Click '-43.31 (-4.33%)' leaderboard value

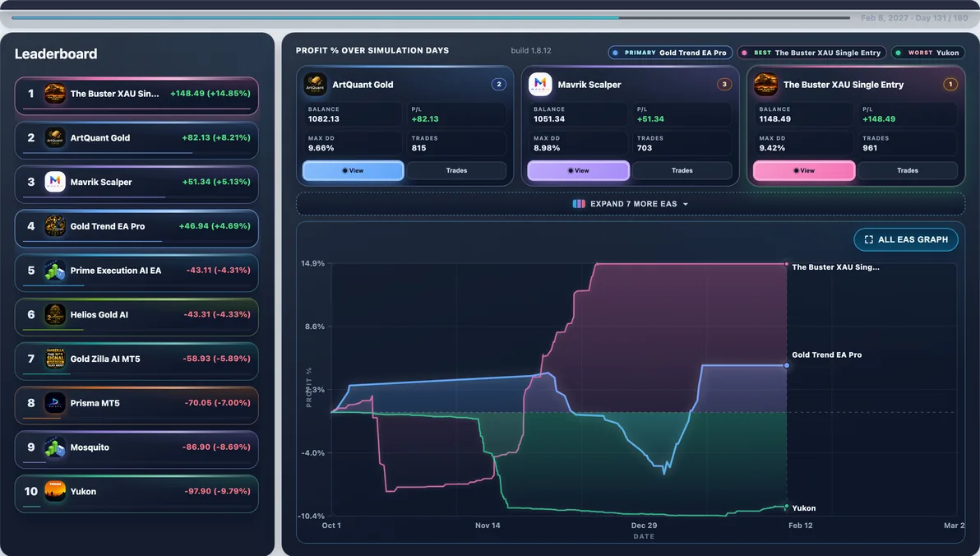coord(217,314)
